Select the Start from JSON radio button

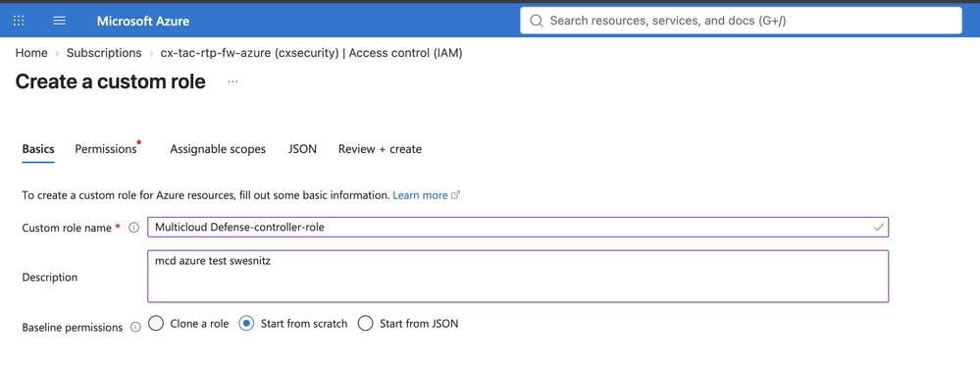(x=366, y=323)
